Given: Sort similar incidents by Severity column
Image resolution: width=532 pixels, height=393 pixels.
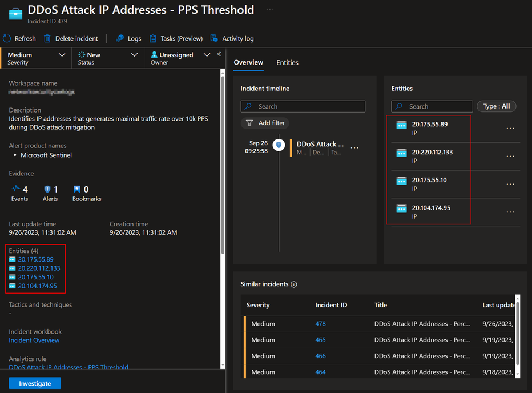Looking at the screenshot, I should pyautogui.click(x=258, y=305).
